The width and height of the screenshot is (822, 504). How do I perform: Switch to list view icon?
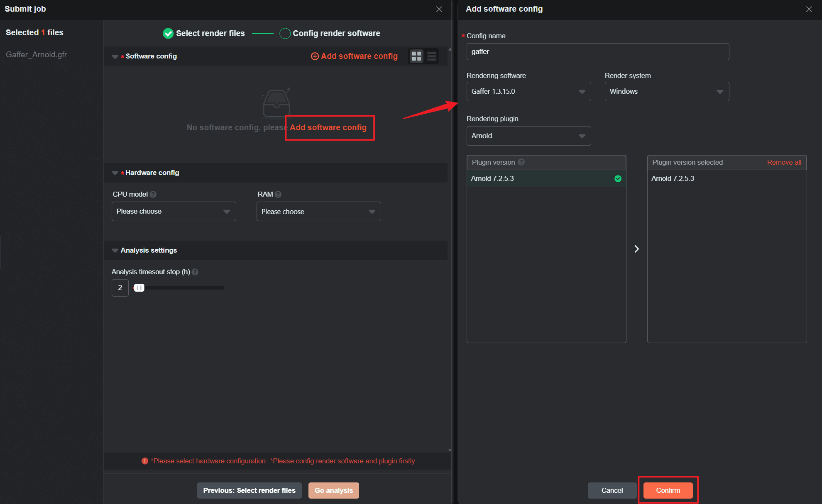[x=432, y=56]
